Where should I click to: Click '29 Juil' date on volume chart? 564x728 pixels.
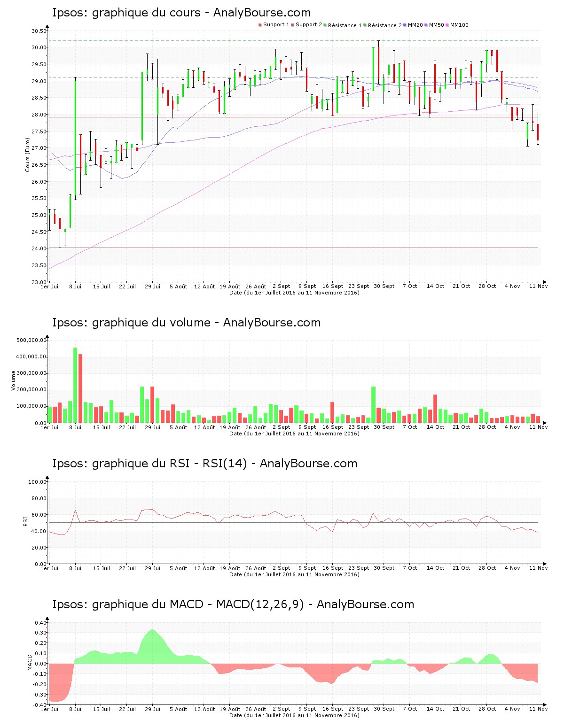(153, 427)
